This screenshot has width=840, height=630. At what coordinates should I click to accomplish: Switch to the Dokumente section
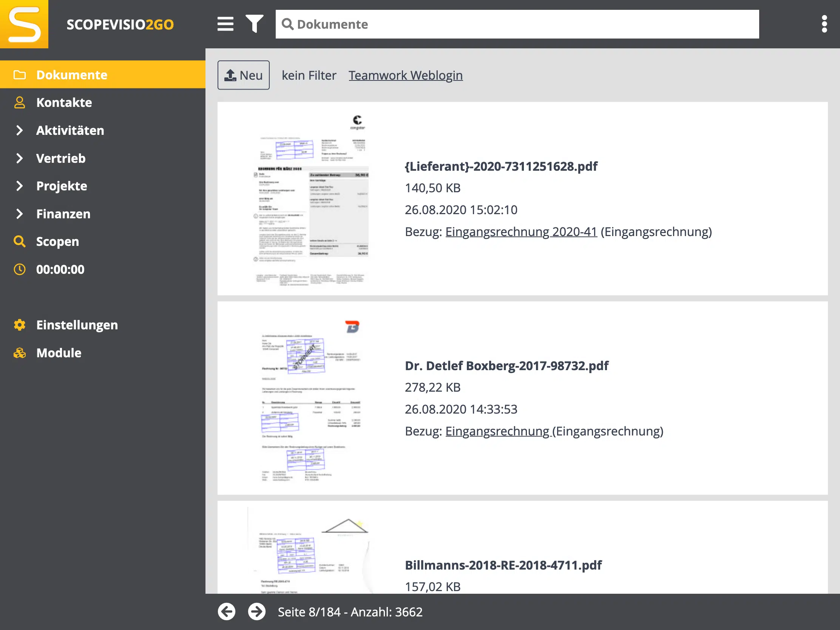(72, 74)
